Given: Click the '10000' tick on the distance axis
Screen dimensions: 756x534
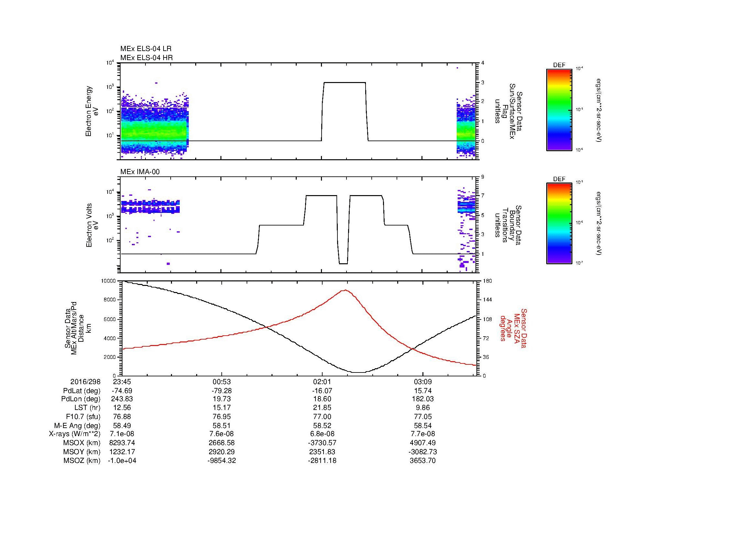Looking at the screenshot, I should click(x=108, y=281).
